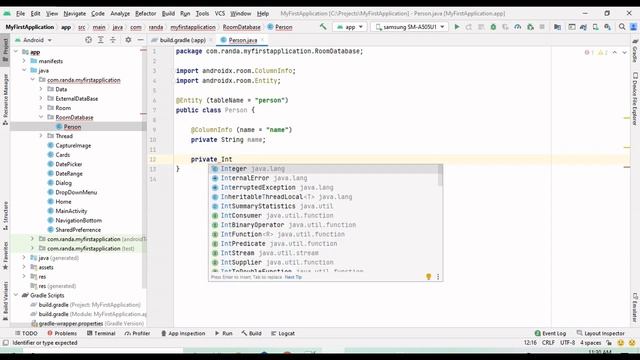The height and width of the screenshot is (360, 640).
Task: Toggle the Favorites side tab
Action: (x=5, y=256)
